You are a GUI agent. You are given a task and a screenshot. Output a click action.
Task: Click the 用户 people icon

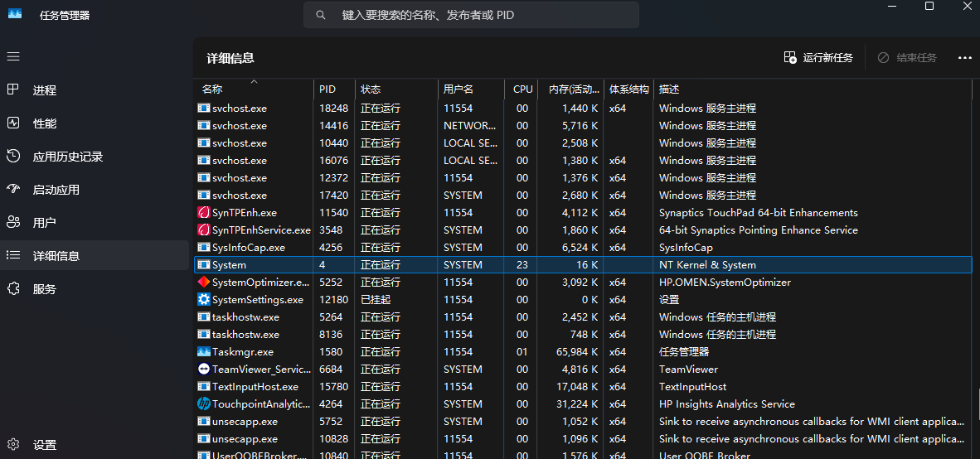(13, 222)
